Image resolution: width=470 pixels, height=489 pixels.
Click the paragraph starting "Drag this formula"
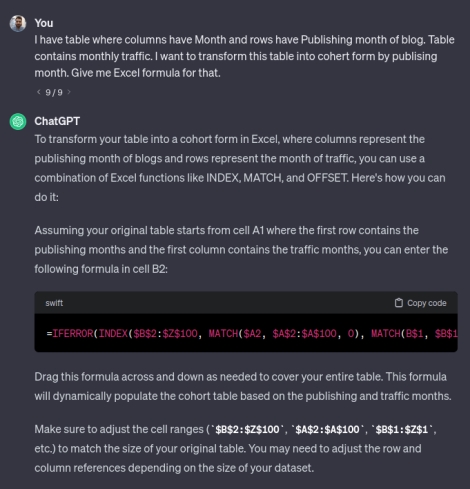(243, 386)
